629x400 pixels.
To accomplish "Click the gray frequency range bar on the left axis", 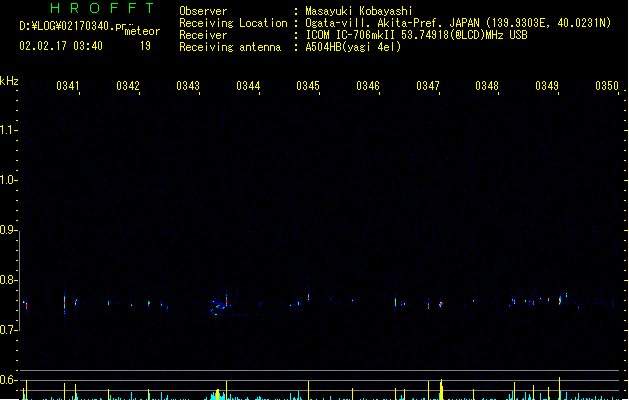I will 20,280.
